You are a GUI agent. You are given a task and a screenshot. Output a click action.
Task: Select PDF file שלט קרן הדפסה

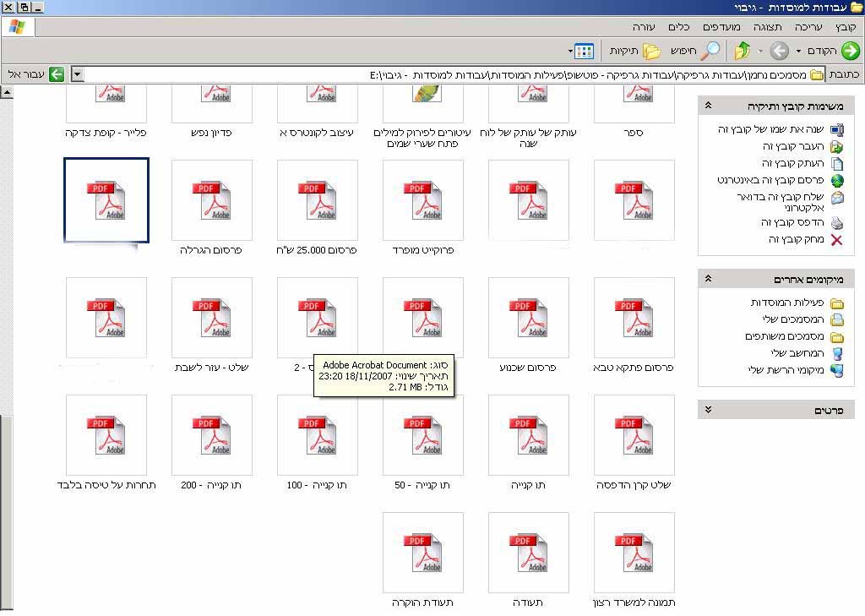pos(634,435)
